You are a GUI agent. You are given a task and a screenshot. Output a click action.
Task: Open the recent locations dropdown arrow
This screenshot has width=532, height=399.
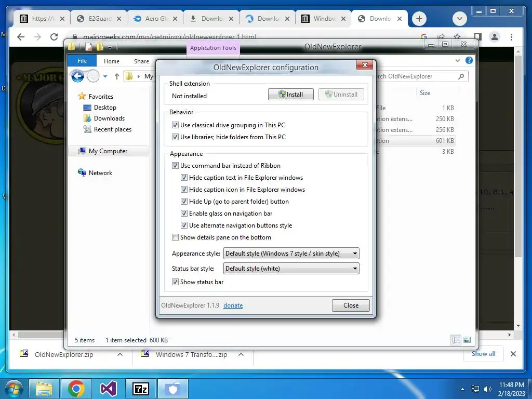[x=105, y=76]
